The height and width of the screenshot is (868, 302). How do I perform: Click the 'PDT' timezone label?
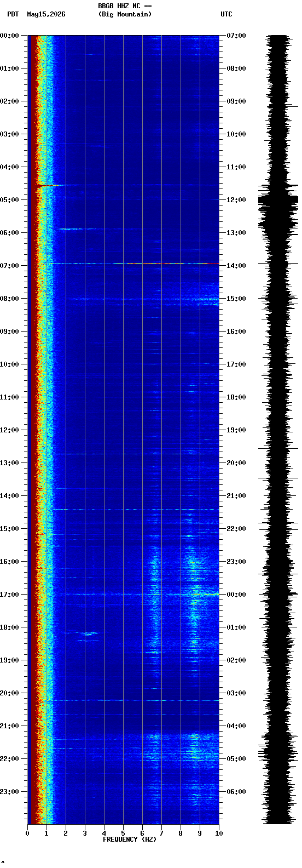(13, 14)
